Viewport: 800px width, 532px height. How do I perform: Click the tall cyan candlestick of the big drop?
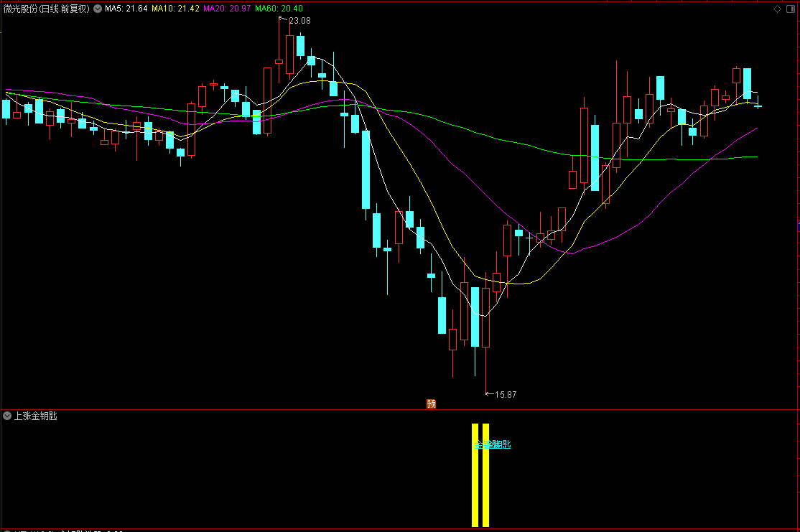[x=366, y=170]
